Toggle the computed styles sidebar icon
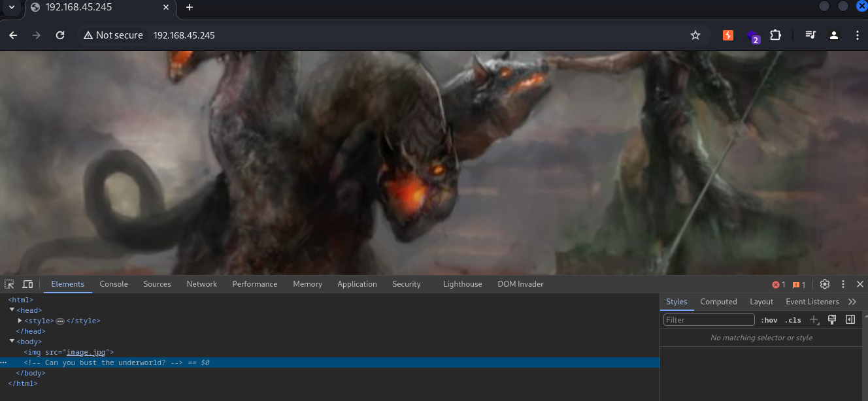 (850, 319)
